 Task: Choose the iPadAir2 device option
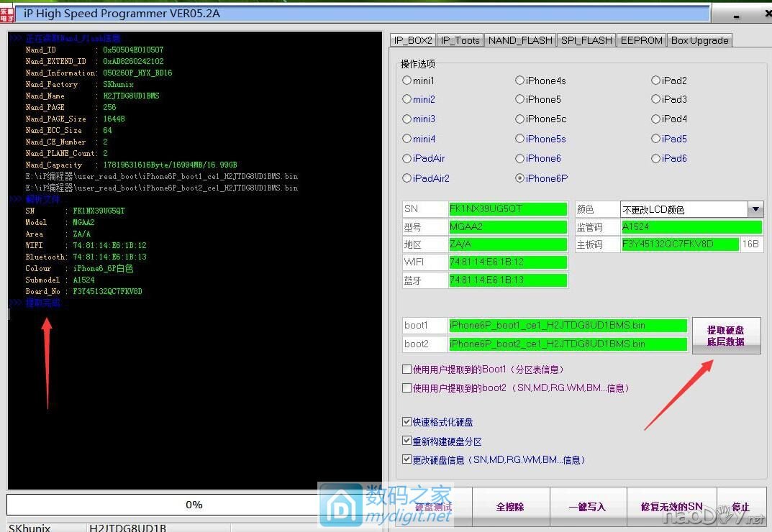tap(407, 178)
